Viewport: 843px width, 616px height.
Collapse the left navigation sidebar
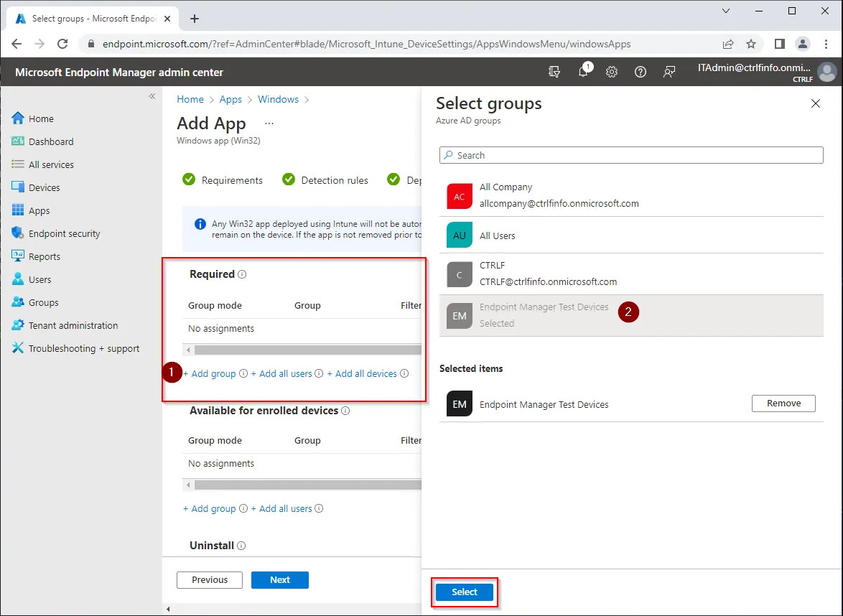[x=152, y=96]
